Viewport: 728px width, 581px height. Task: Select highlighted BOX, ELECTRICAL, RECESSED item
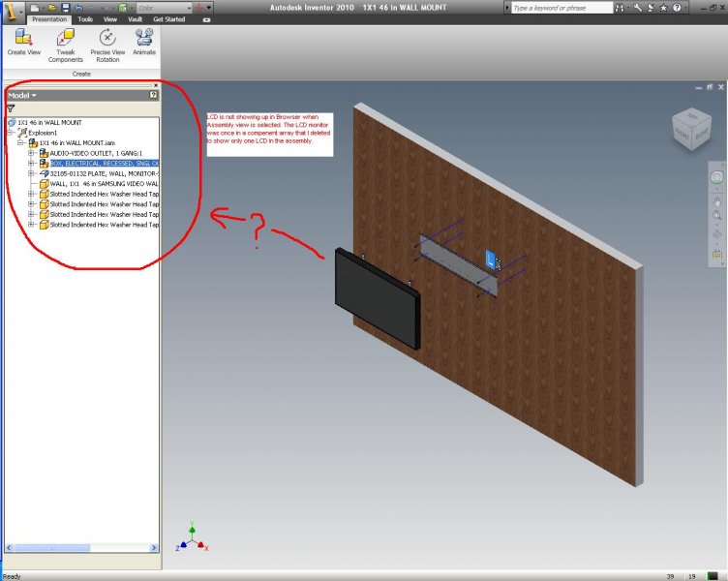(x=105, y=164)
